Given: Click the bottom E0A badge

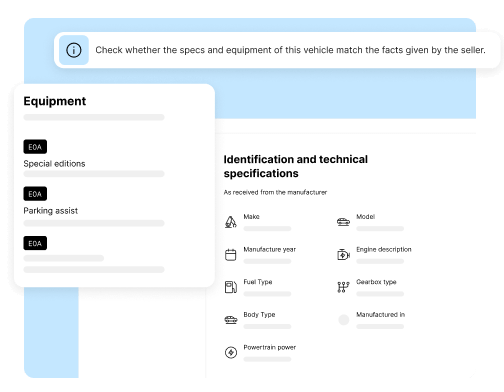Looking at the screenshot, I should click(x=35, y=243).
